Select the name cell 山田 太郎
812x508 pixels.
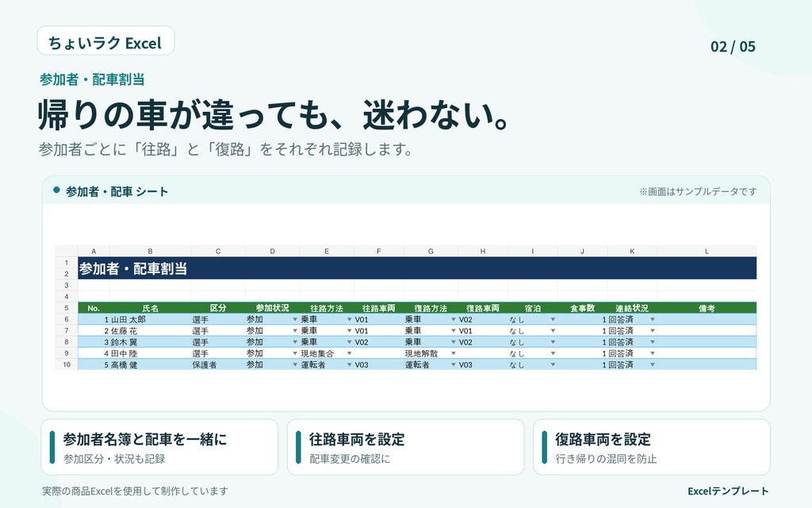(150, 320)
